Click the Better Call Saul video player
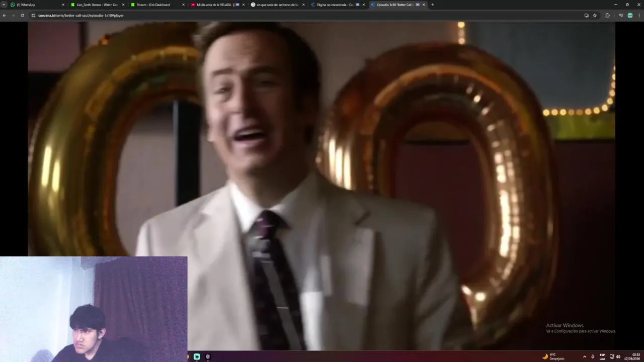Image resolution: width=644 pixels, height=362 pixels. click(321, 186)
